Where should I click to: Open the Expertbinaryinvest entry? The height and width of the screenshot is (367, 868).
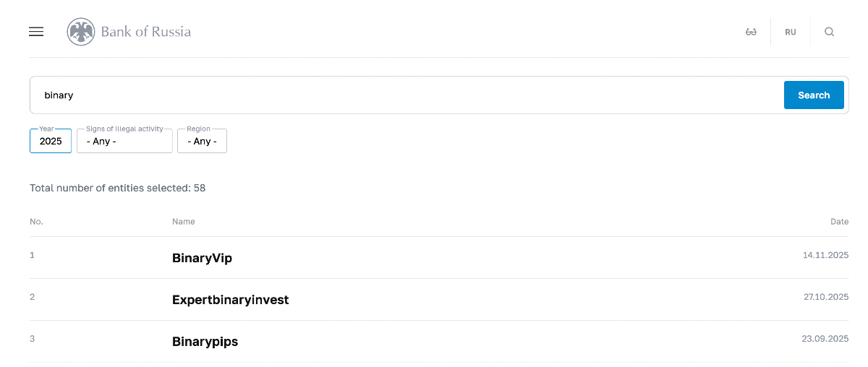pos(230,300)
